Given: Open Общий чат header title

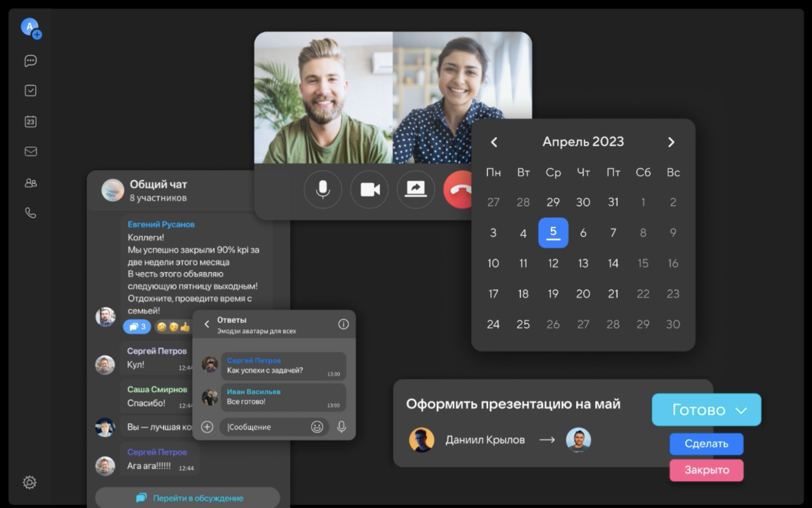Looking at the screenshot, I should (x=158, y=185).
